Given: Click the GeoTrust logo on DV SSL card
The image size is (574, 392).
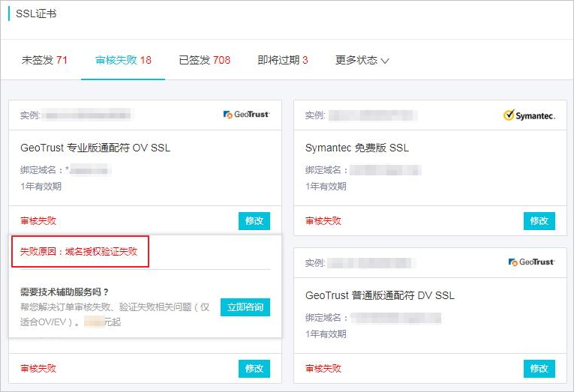Looking at the screenshot, I should tap(531, 262).
